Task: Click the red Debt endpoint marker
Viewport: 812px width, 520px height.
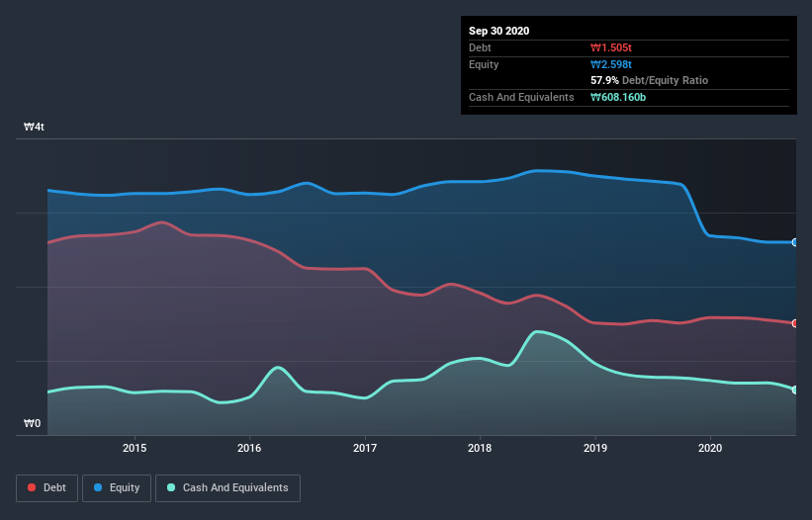Action: tap(795, 323)
